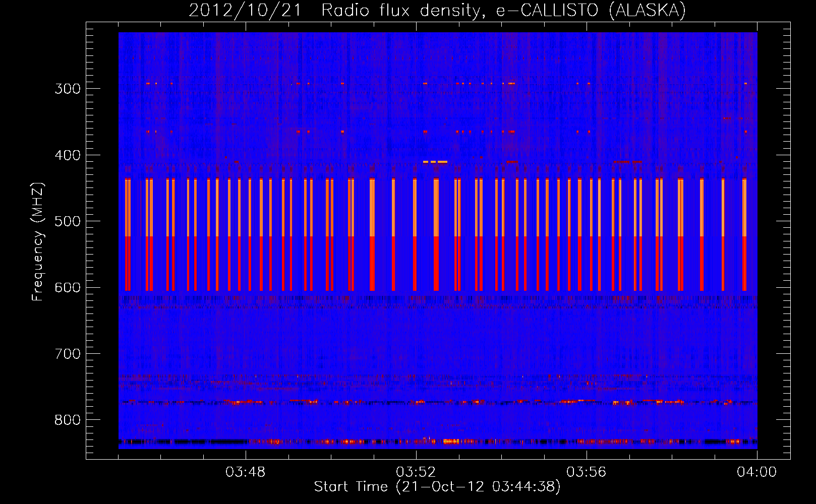816x504 pixels.
Task: Click the 03:56 time tick label
Action: tap(587, 472)
